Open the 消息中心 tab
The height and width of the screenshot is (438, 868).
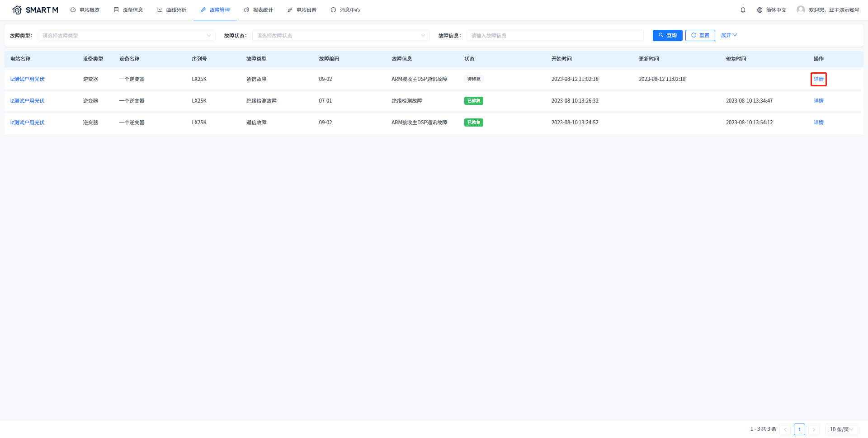pyautogui.click(x=345, y=10)
